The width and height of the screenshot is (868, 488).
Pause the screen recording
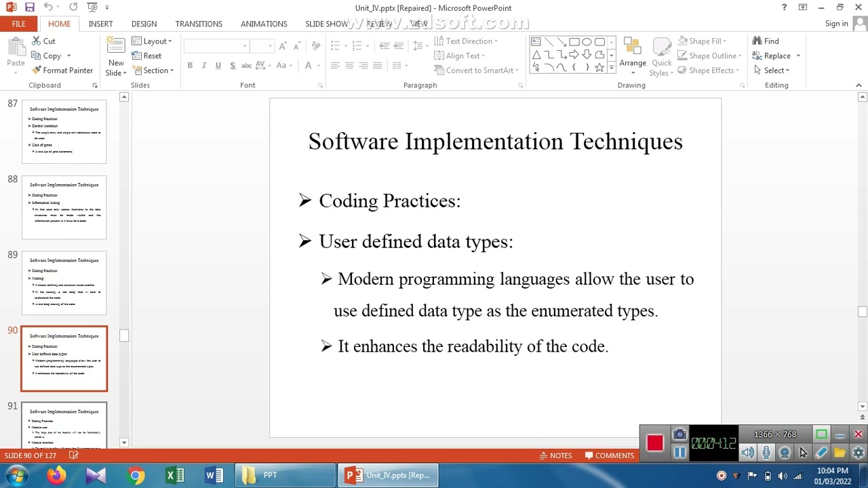(x=679, y=453)
